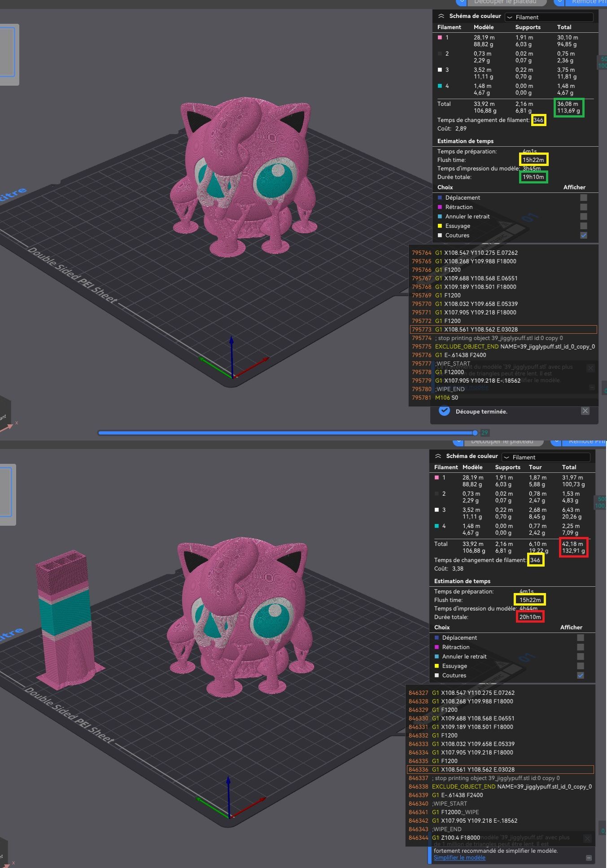Collapse the Schéma de couleur panel showing 20h10m
Screen dimensions: 607x868
tap(438, 456)
